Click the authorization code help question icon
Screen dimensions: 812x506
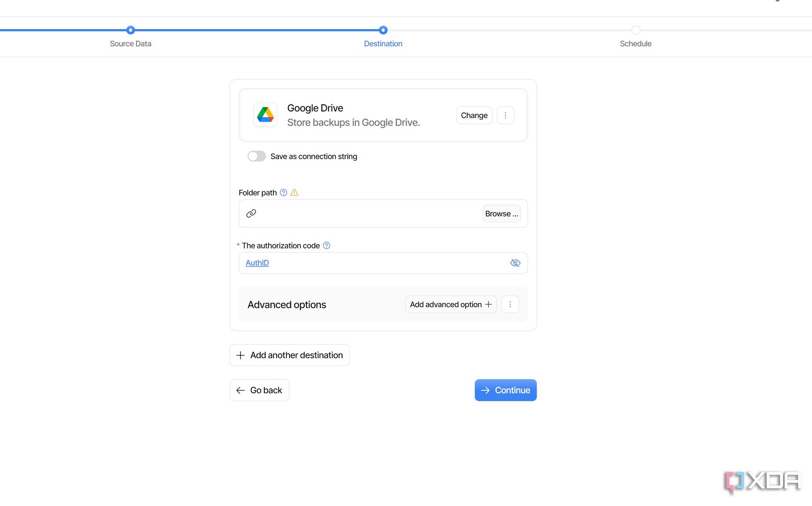pos(327,245)
